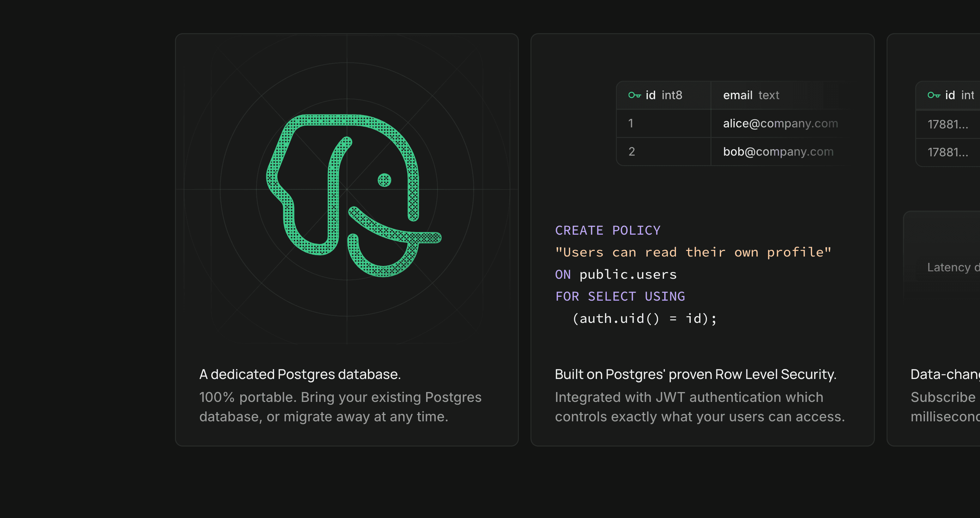This screenshot has width=980, height=518.
Task: Select the cell with id 1
Action: tap(664, 123)
